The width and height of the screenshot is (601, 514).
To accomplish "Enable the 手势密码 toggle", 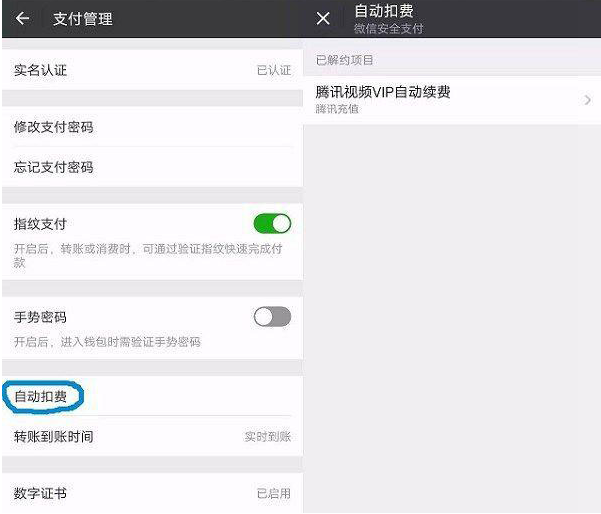I will coord(272,317).
